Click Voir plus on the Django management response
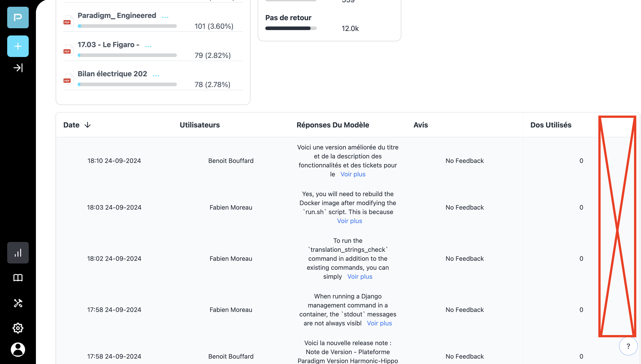This screenshot has width=641, height=364. click(379, 323)
